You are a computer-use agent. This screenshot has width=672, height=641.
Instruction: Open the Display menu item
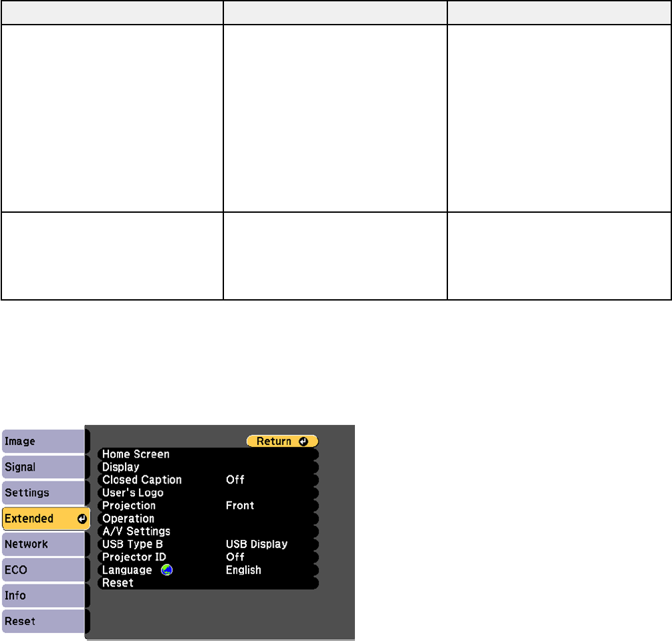coord(208,467)
